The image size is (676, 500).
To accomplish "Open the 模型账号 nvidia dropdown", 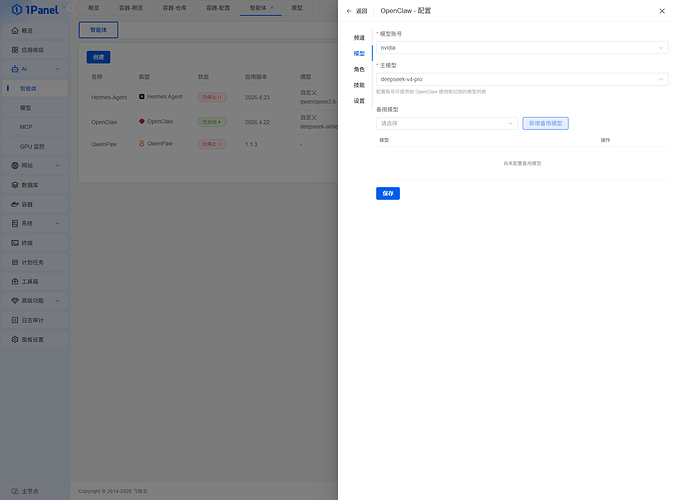I will (x=521, y=47).
